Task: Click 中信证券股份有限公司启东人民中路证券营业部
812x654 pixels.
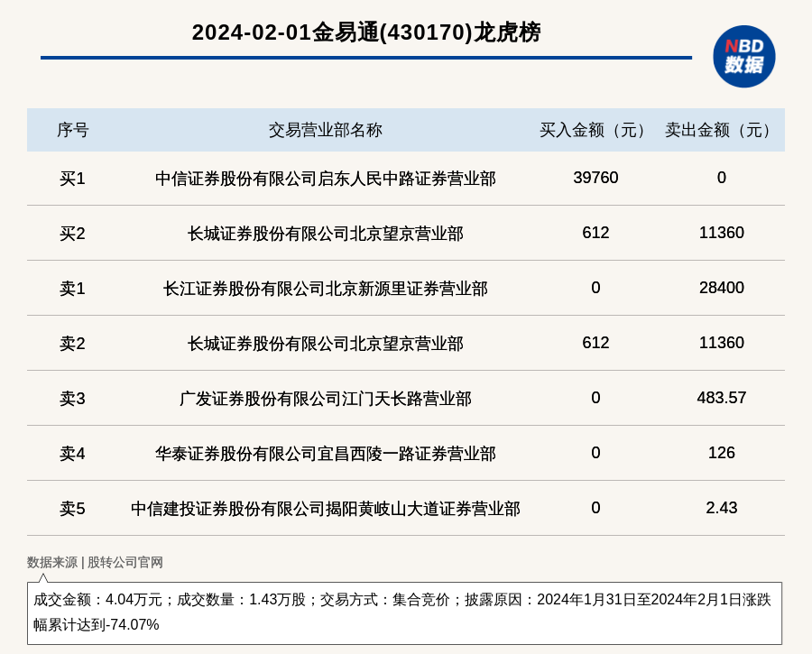Action: pyautogui.click(x=325, y=179)
